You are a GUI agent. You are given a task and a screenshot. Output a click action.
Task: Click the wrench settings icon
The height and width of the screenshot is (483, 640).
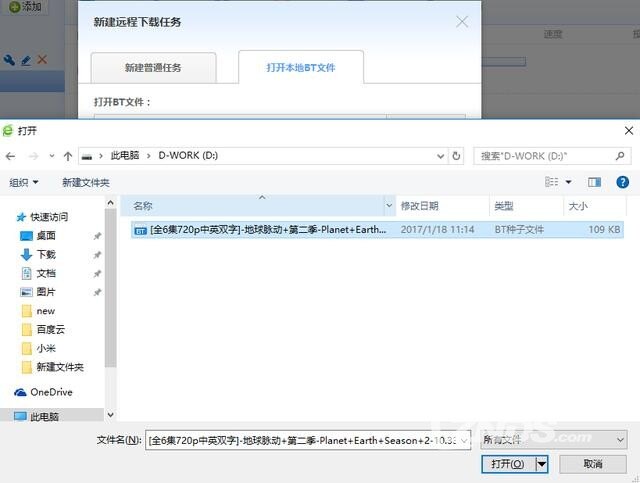(x=9, y=60)
